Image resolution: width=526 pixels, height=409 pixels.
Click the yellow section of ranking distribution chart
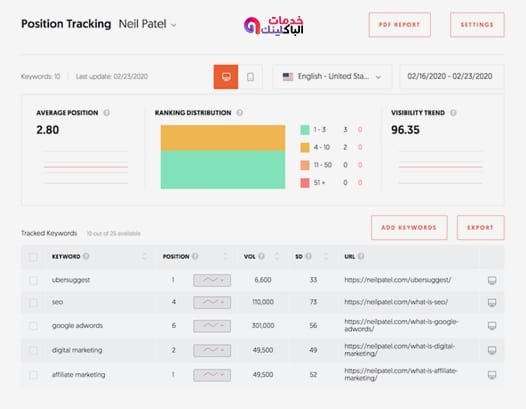(223, 138)
